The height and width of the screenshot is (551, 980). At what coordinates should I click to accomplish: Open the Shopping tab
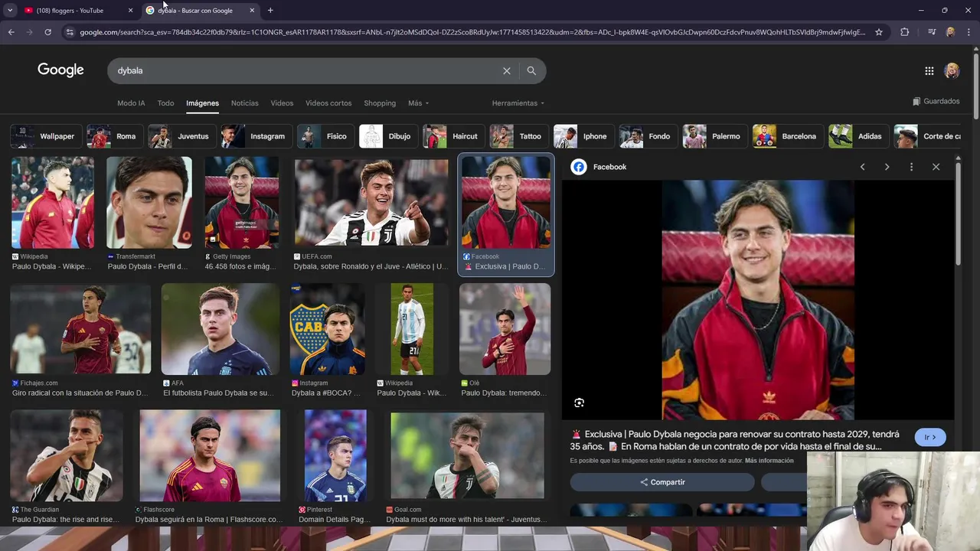[x=380, y=103]
